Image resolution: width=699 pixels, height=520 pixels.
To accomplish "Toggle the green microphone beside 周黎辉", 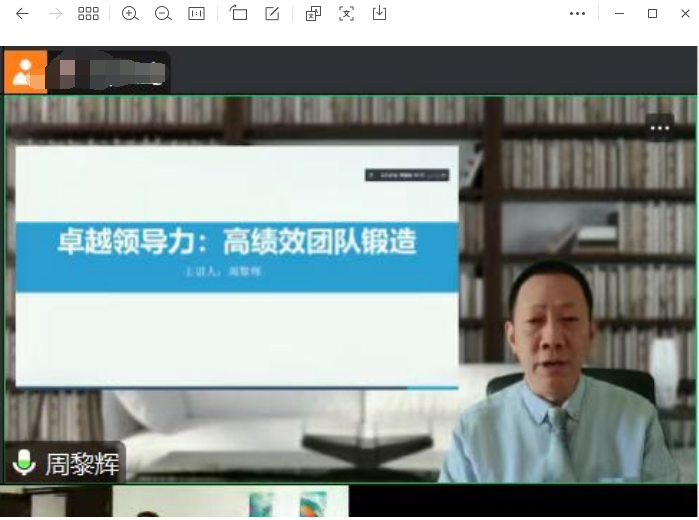I will pos(24,463).
